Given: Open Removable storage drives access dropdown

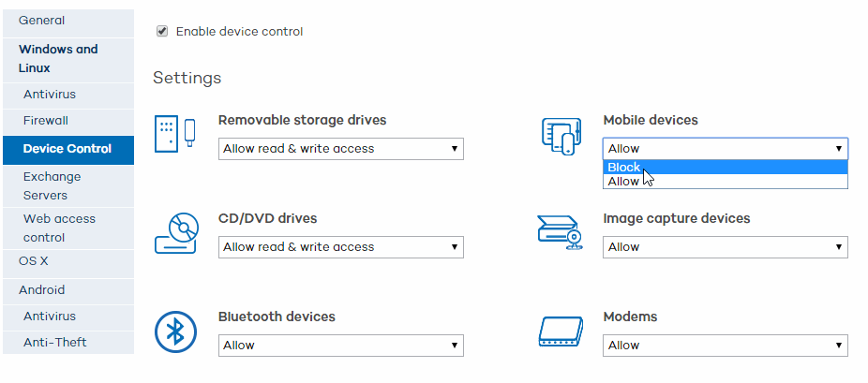Looking at the screenshot, I should pos(340,148).
